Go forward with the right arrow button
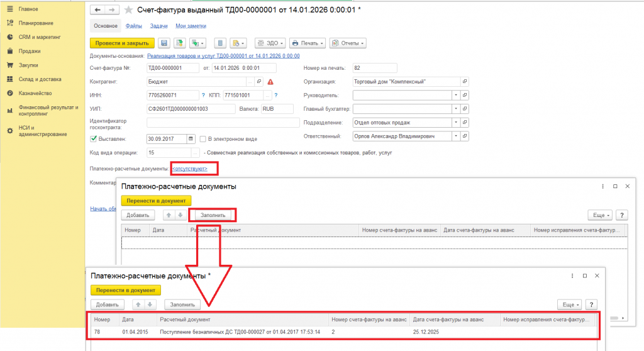Viewport: 644px width, 351px height. click(112, 9)
